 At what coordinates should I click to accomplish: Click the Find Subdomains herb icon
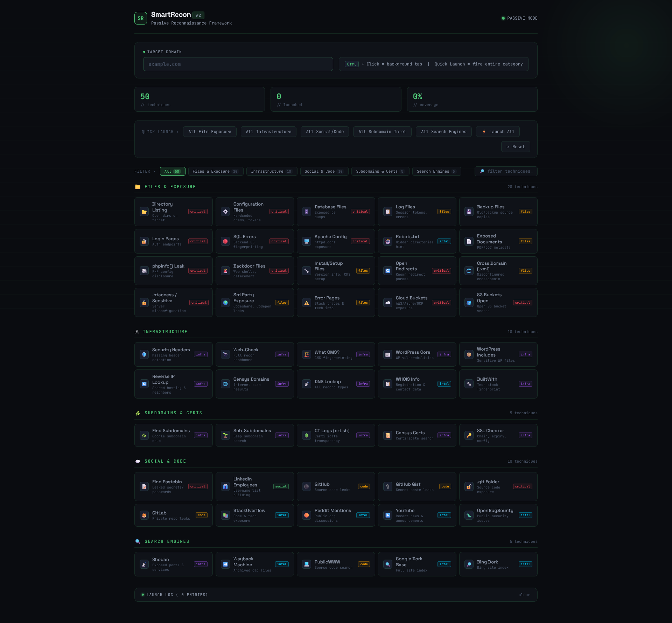click(144, 435)
